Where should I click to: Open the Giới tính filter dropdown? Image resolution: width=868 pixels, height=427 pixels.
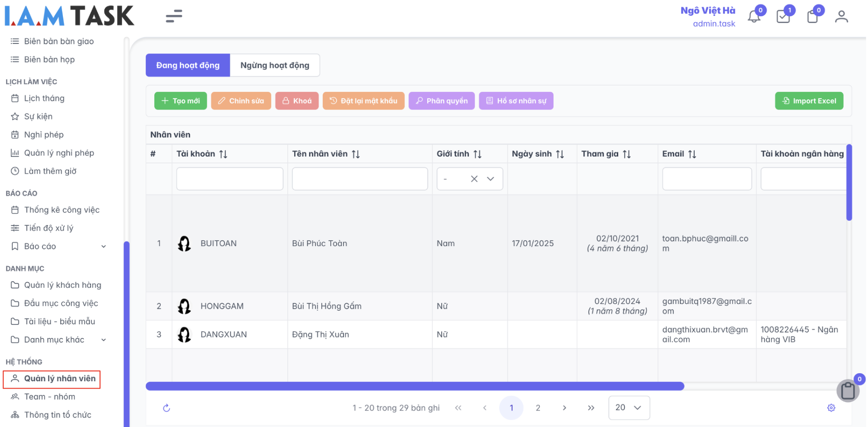(x=490, y=179)
